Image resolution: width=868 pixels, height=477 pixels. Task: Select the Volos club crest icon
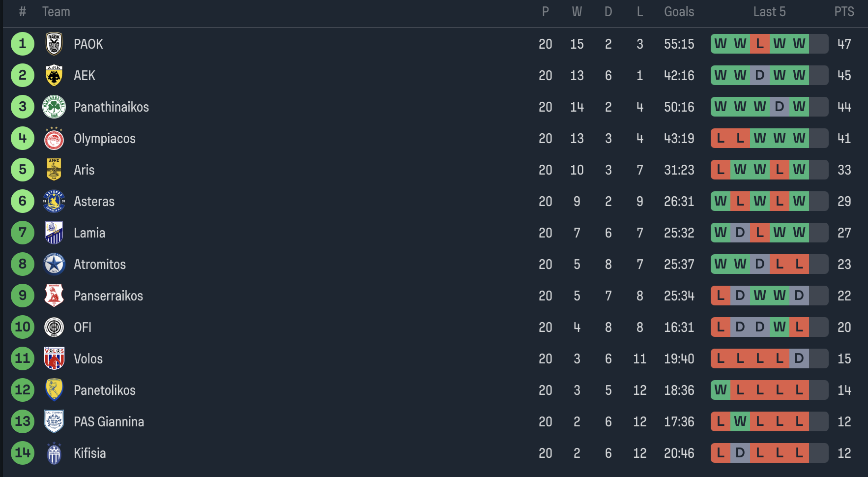(54, 359)
